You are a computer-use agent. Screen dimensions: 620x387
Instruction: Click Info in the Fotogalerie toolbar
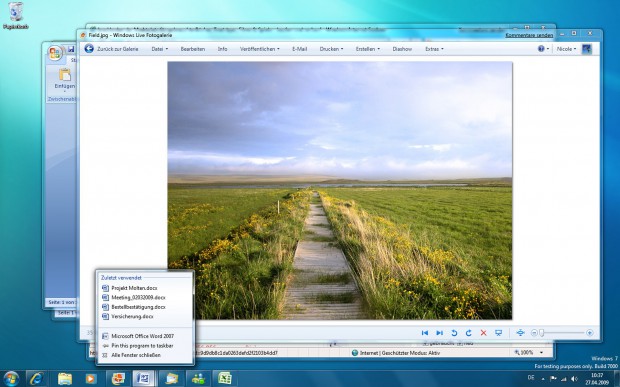click(222, 49)
